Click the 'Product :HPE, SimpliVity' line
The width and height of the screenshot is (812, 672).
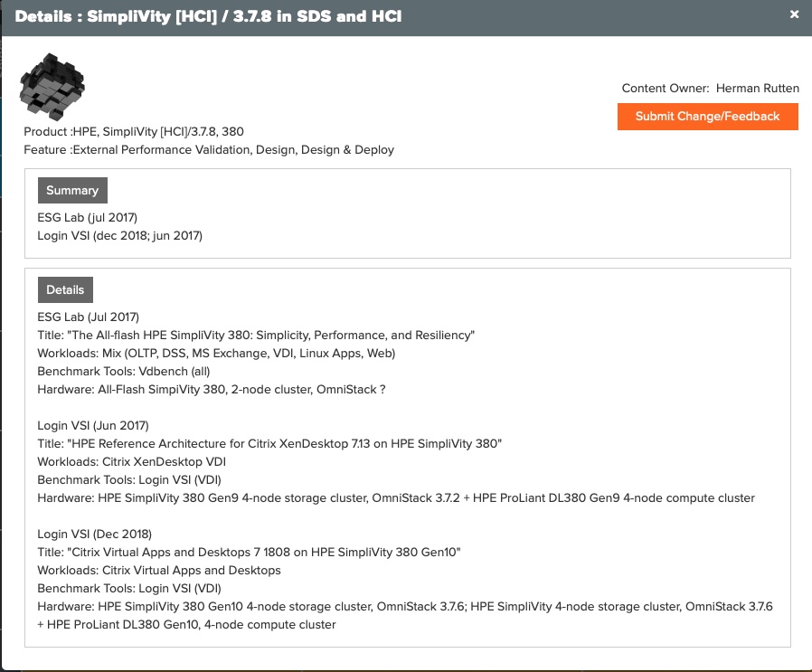click(x=134, y=132)
